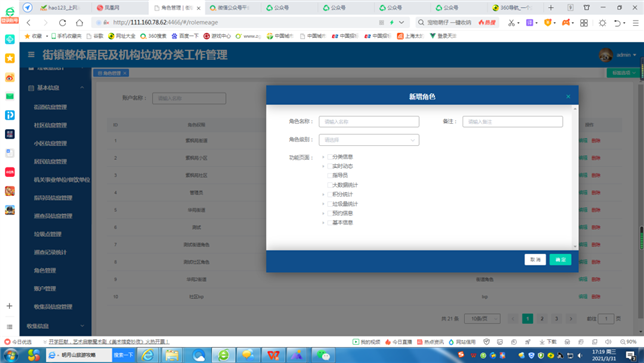
Task: Open WeChat from the taskbar
Action: tap(323, 355)
